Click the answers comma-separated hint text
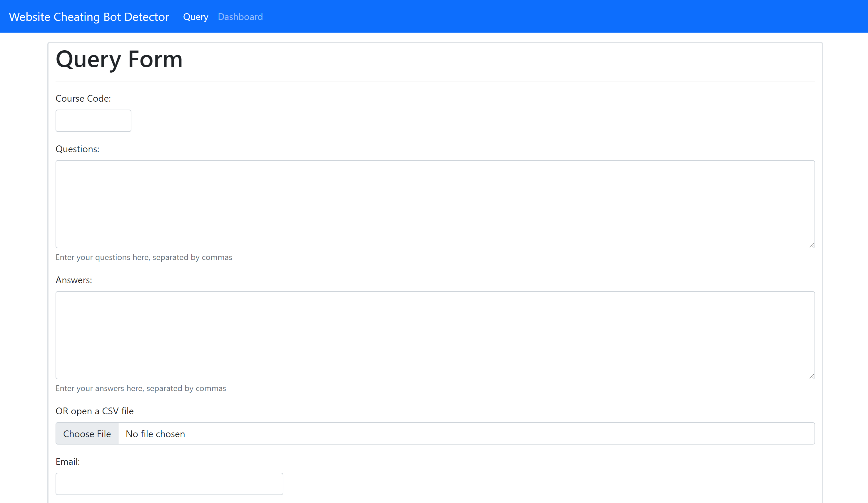The image size is (868, 503). 141,388
